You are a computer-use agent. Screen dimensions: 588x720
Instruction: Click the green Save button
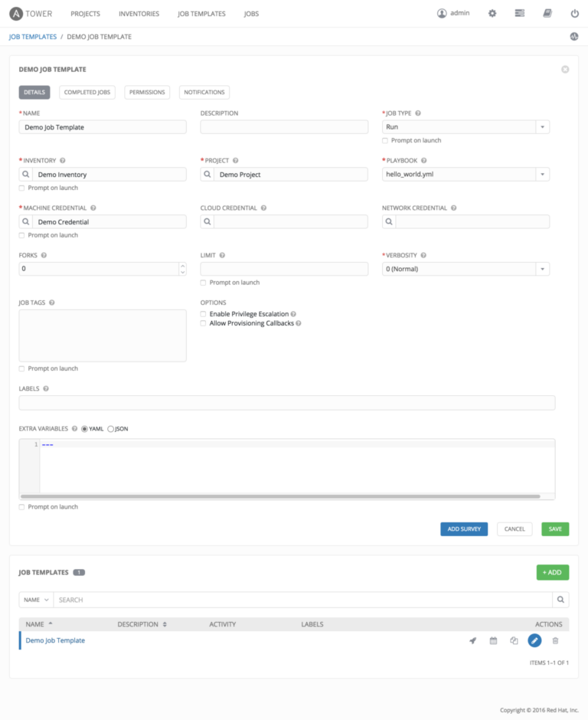coord(555,529)
